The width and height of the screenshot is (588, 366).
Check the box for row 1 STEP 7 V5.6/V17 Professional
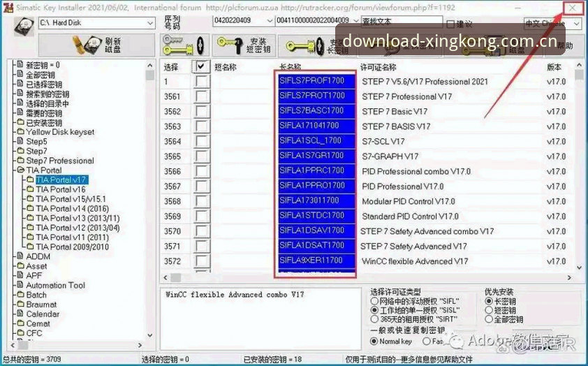(x=201, y=82)
